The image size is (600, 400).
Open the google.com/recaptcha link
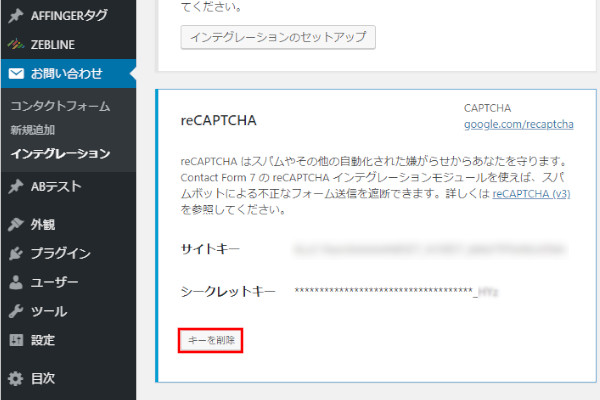click(x=518, y=124)
